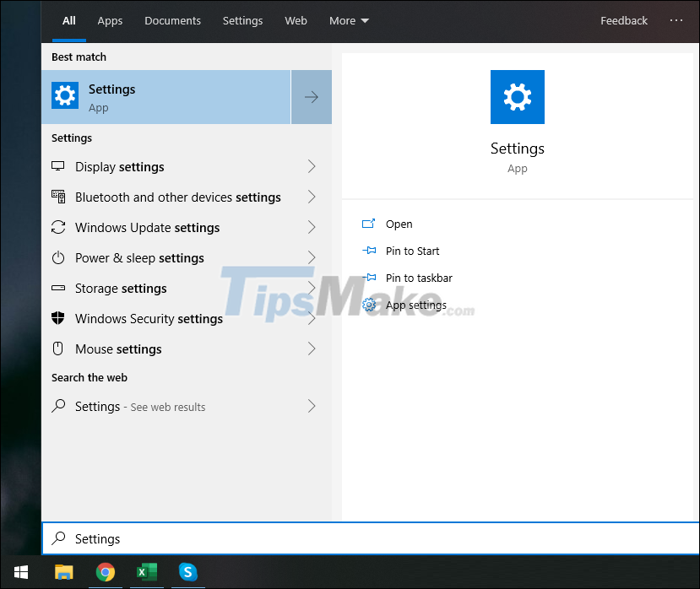
Task: Click the Display settings monitor icon
Action: pyautogui.click(x=58, y=166)
